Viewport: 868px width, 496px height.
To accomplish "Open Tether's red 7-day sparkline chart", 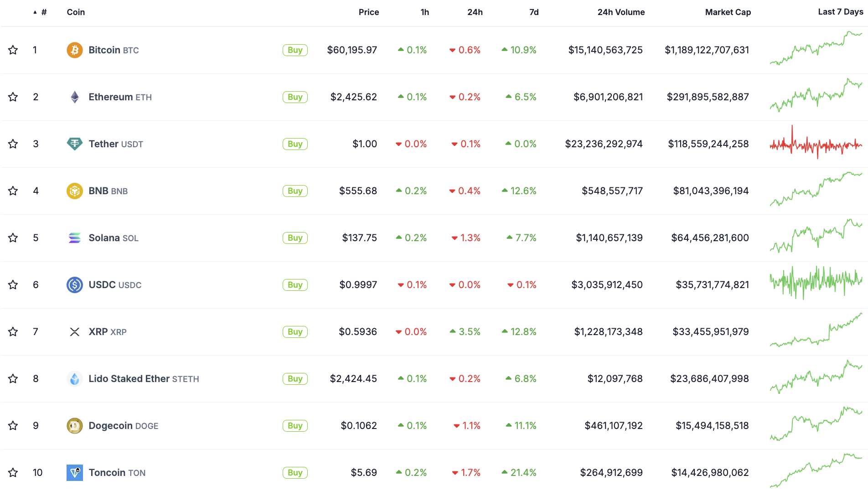I will [x=816, y=144].
